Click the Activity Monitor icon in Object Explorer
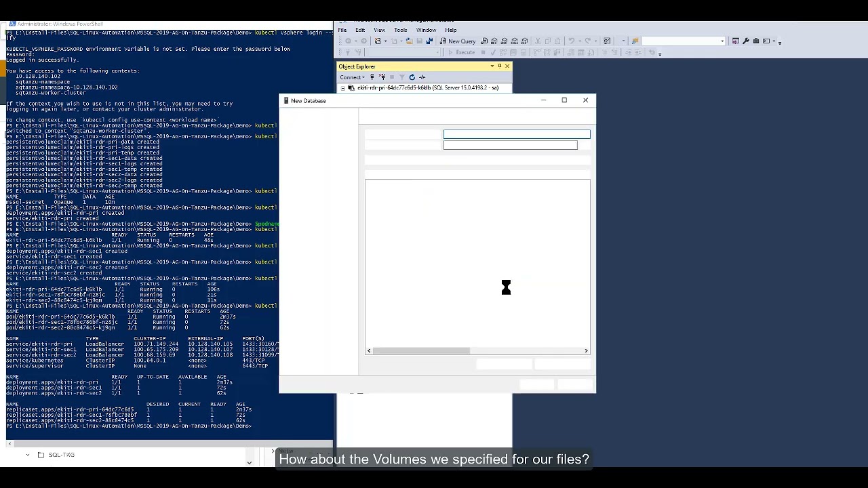This screenshot has height=488, width=868. click(422, 77)
